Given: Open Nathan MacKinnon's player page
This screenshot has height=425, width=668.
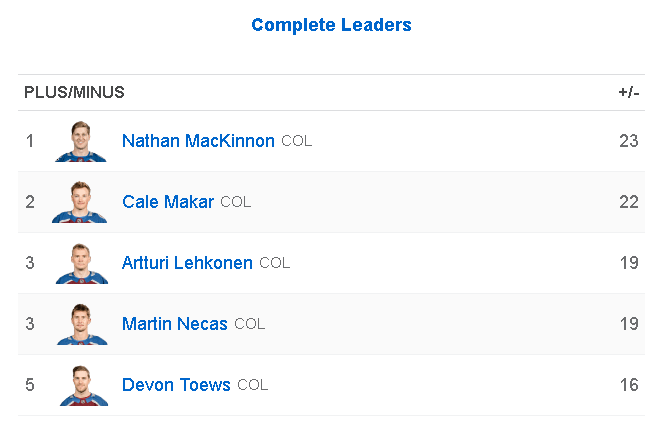Looking at the screenshot, I should coord(198,141).
